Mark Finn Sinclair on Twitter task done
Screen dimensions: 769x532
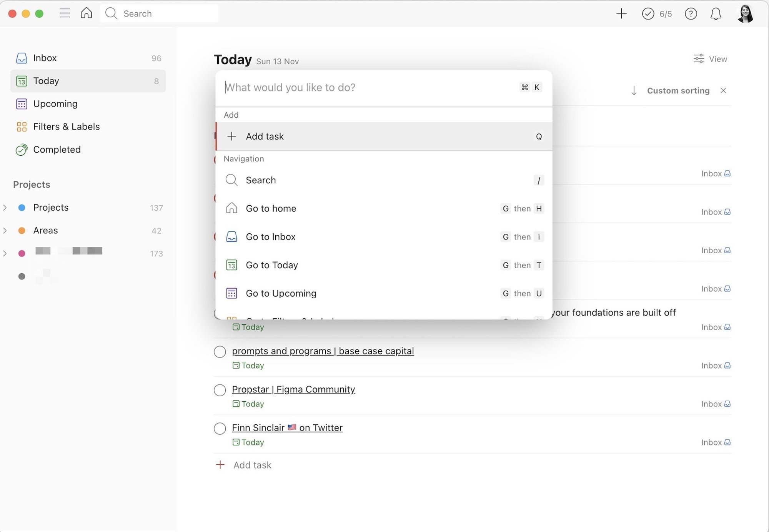point(220,429)
